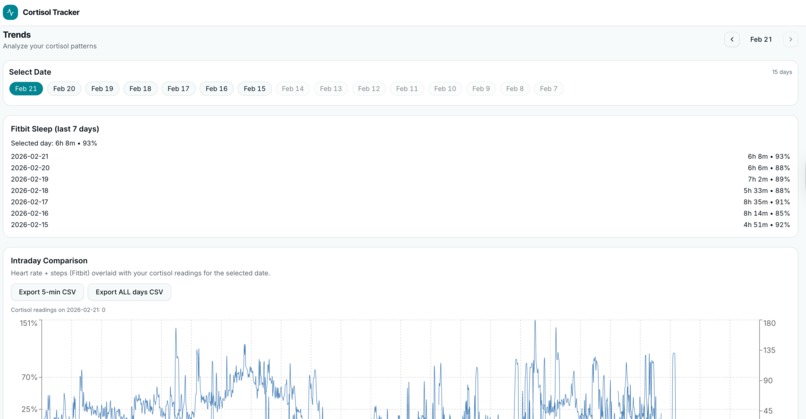
Task: Go to previous day with left chevron
Action: 732,39
